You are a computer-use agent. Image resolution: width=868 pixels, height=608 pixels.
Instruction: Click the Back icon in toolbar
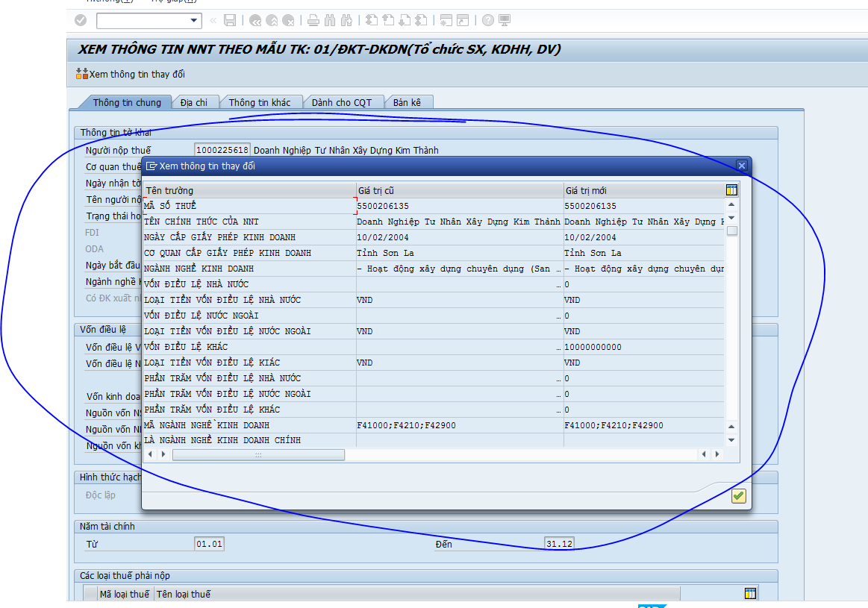coord(255,20)
